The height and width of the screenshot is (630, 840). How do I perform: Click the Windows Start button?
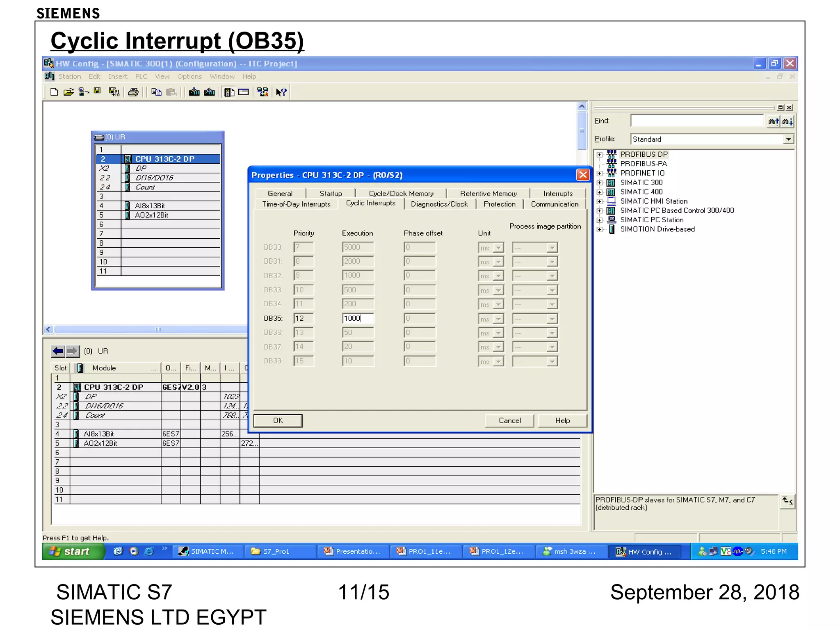(73, 551)
